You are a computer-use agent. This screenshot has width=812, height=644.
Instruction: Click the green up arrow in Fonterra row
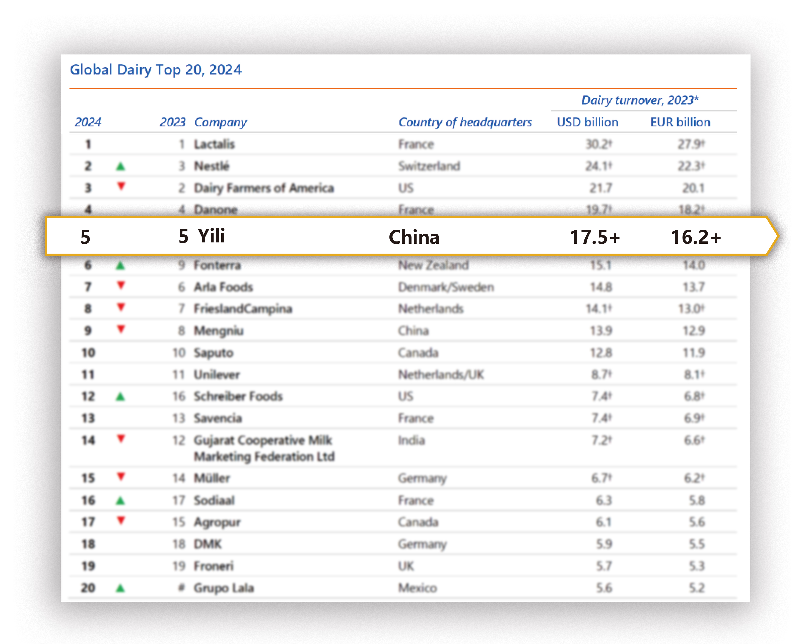pyautogui.click(x=120, y=266)
